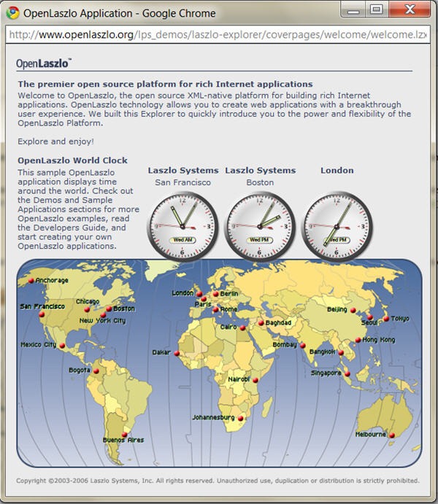
Task: Click the 'Explore and enjoy!' text
Action: [x=55, y=141]
